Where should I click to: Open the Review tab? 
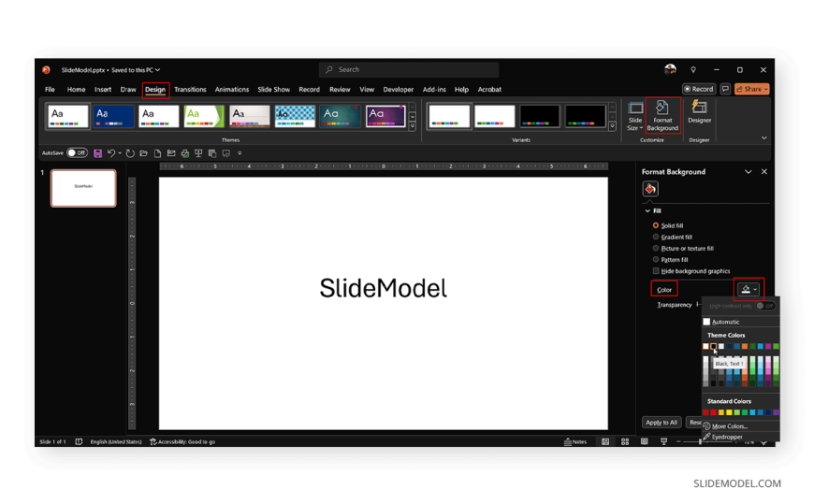(x=340, y=89)
